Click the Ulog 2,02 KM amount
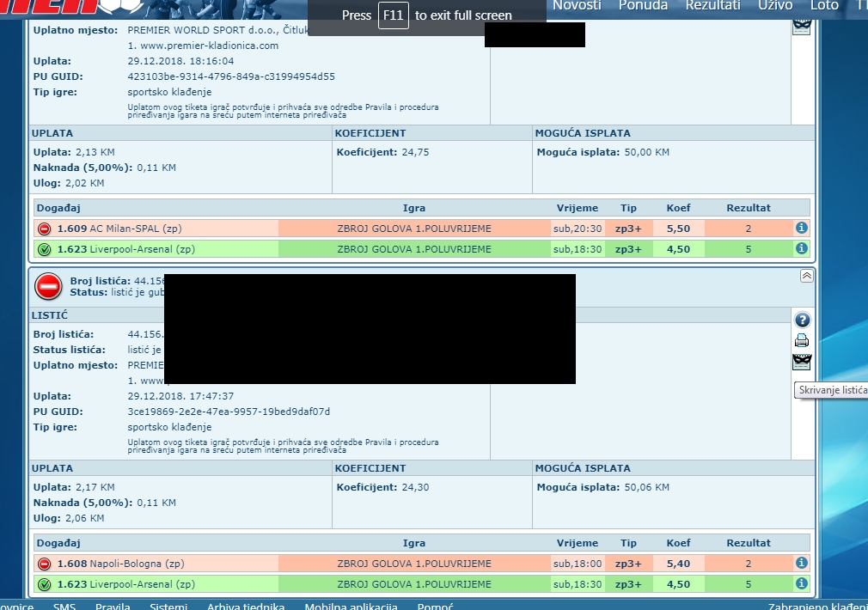 85,183
